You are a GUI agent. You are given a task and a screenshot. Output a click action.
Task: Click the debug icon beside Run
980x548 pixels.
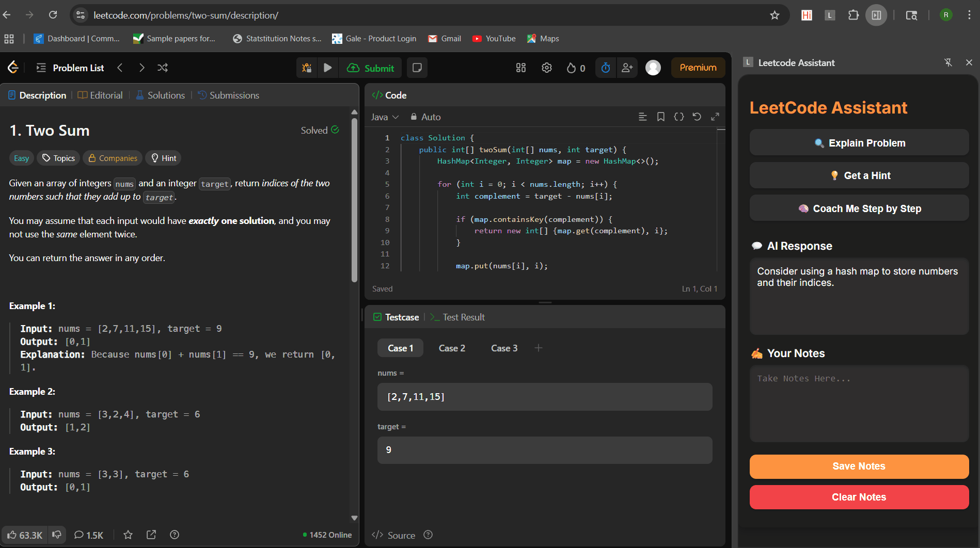click(x=307, y=68)
